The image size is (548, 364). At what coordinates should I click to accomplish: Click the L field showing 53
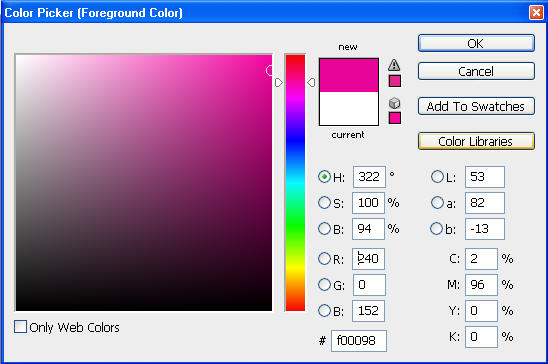(x=485, y=177)
